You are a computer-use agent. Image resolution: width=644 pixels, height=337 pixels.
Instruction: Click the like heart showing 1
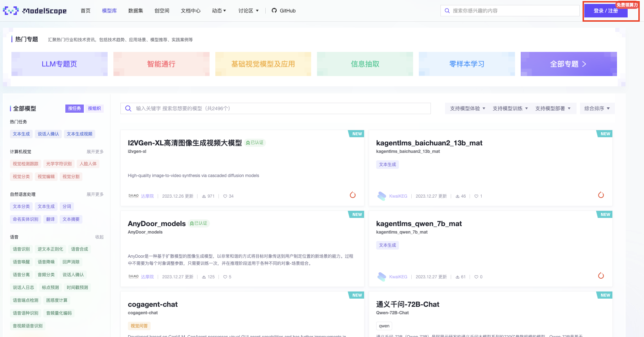click(x=476, y=196)
